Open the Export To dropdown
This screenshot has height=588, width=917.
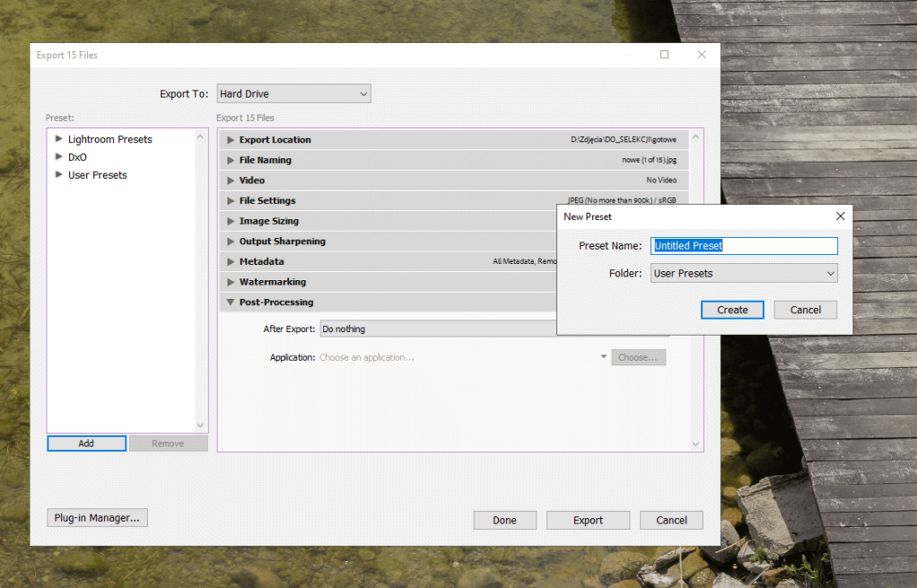click(x=294, y=94)
